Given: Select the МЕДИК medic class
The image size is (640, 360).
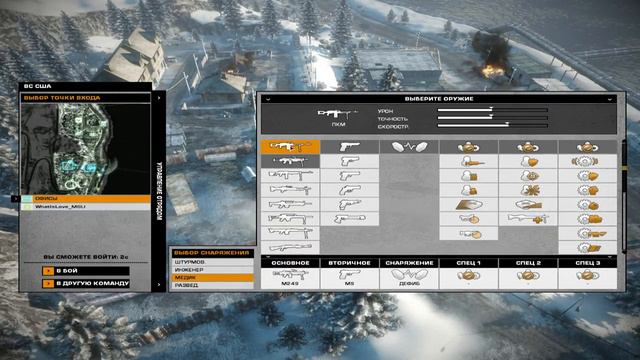Looking at the screenshot, I should (x=212, y=278).
